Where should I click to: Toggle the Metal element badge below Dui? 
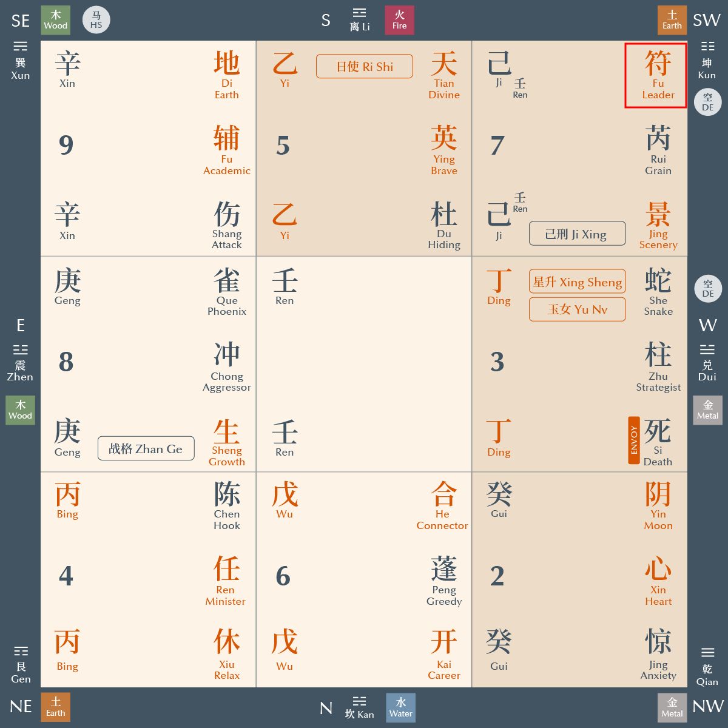click(707, 410)
